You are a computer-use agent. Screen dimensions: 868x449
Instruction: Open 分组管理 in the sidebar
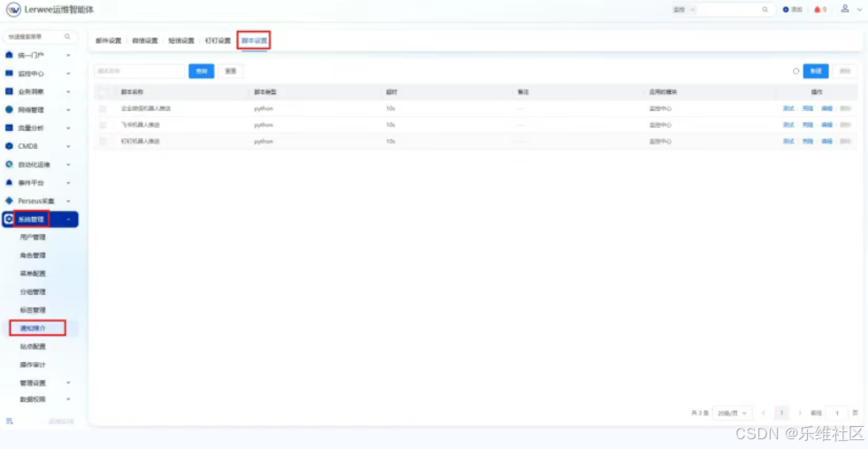coord(33,292)
